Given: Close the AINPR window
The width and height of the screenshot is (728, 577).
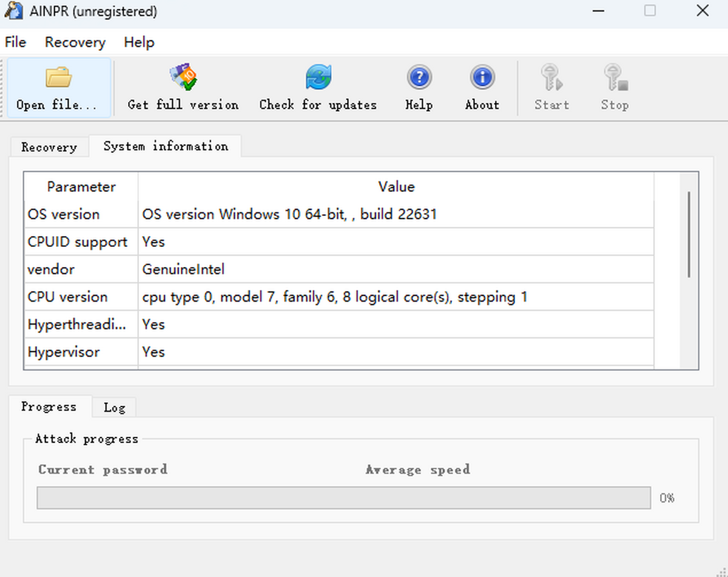Looking at the screenshot, I should pyautogui.click(x=703, y=11).
